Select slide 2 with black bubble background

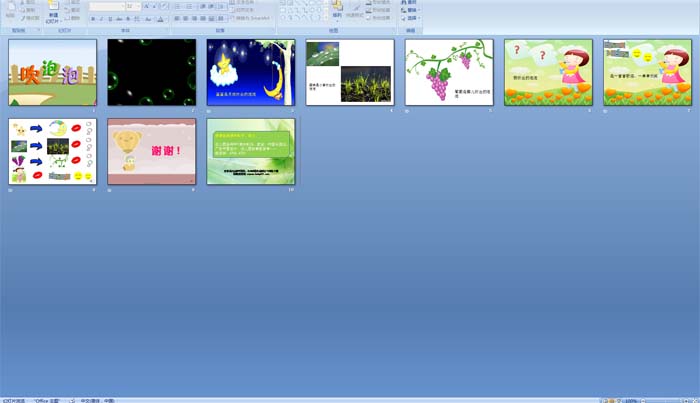(151, 72)
